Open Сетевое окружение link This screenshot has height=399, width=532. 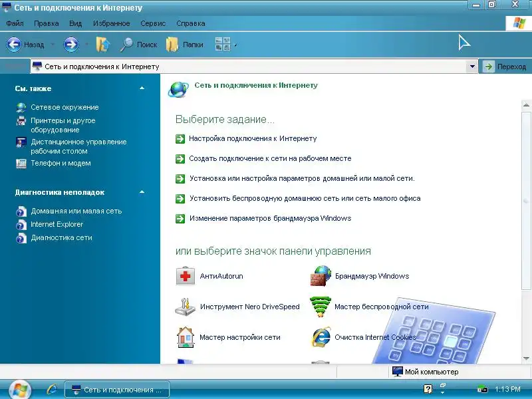[65, 107]
